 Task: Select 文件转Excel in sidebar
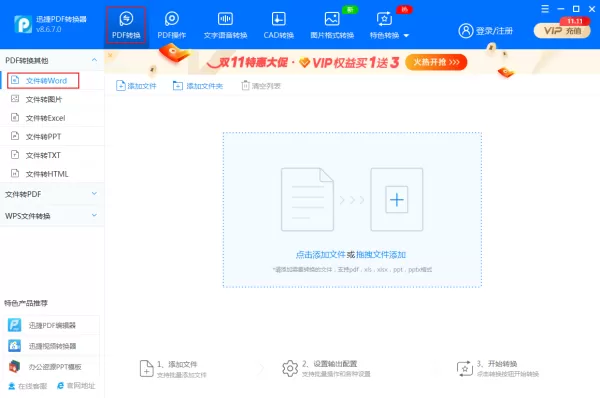tap(52, 118)
